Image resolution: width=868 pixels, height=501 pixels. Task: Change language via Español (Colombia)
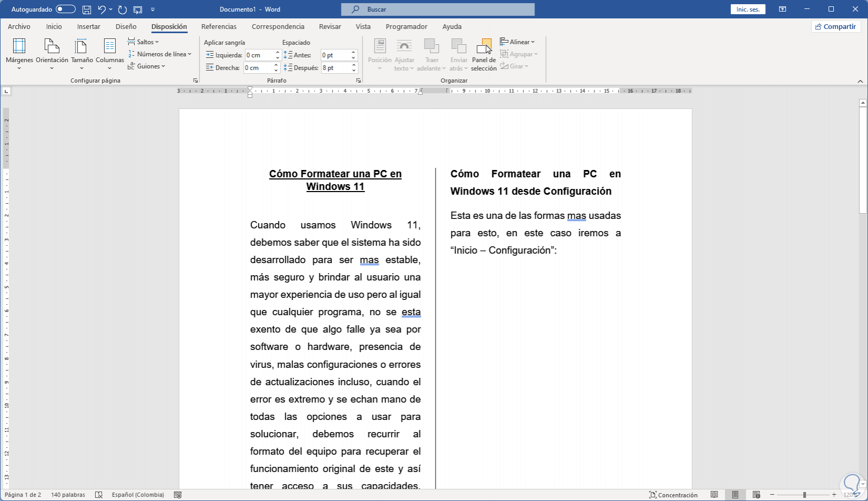tap(138, 495)
